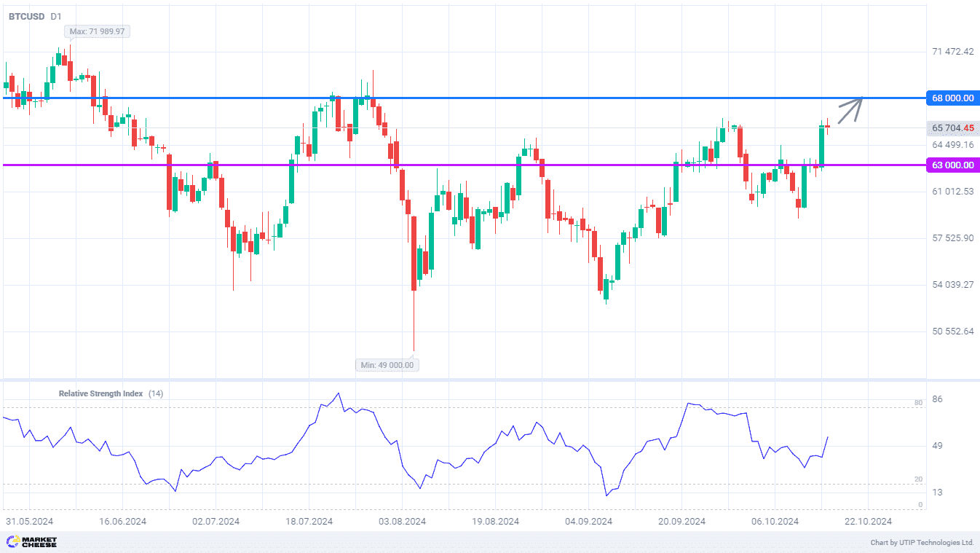Viewport: 980px width, 553px height.
Task: Open the D1 timeframe selector
Action: click(56, 16)
